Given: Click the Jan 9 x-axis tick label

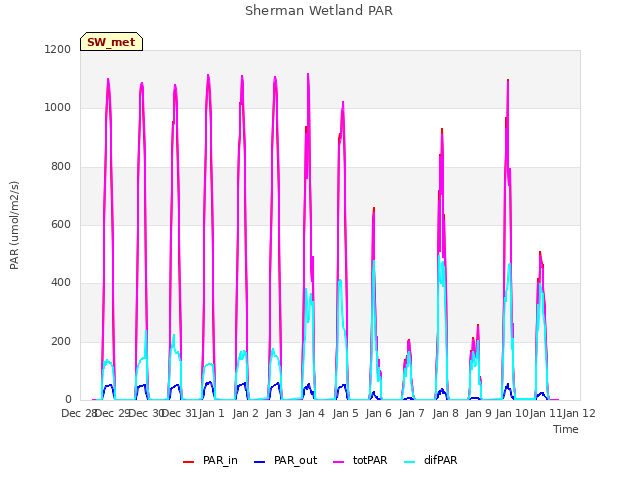Looking at the screenshot, I should [479, 413].
